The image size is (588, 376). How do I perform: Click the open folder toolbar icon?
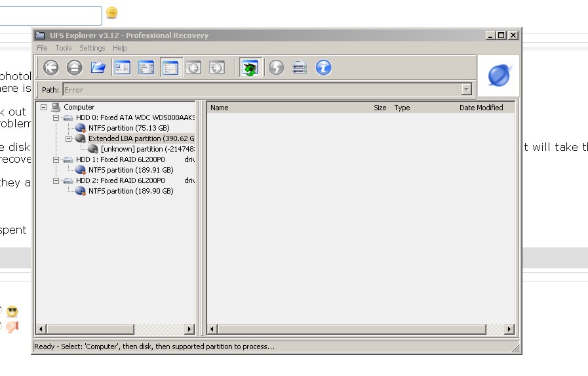tap(98, 67)
